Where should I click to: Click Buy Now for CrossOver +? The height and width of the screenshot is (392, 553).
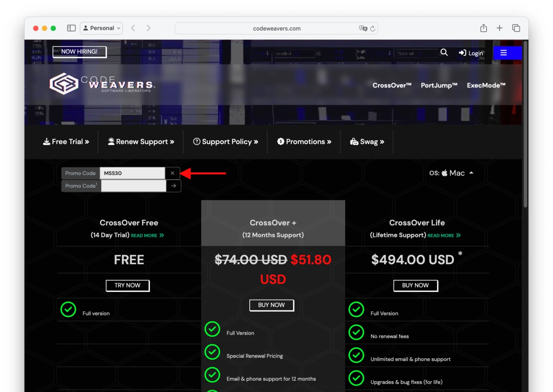(271, 305)
